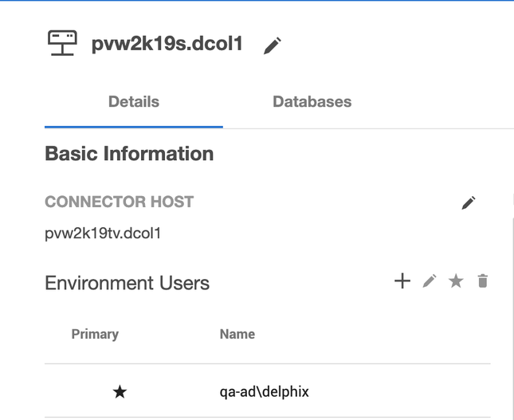
Task: Click empty space in the qa-ad\delphix row
Action: coord(398,391)
